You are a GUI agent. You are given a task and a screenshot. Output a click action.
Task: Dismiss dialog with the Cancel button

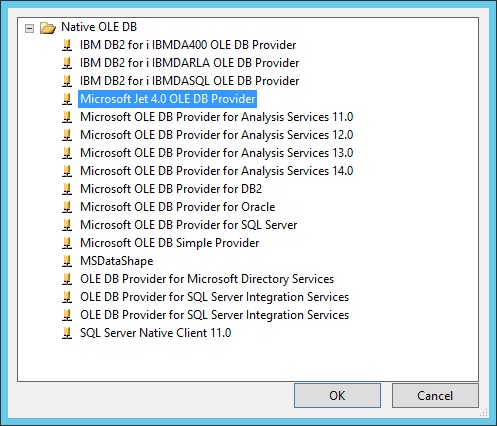(x=435, y=396)
